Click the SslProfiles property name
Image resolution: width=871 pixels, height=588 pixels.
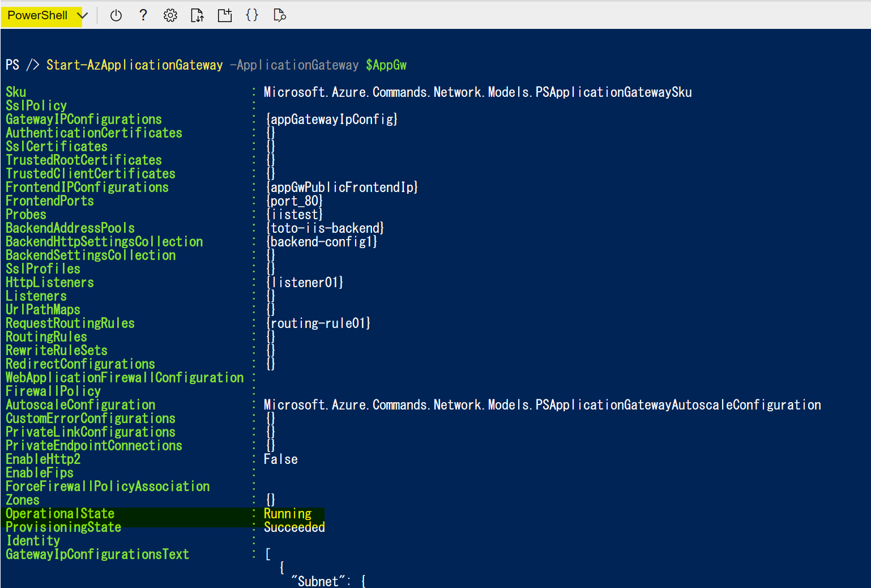(43, 269)
